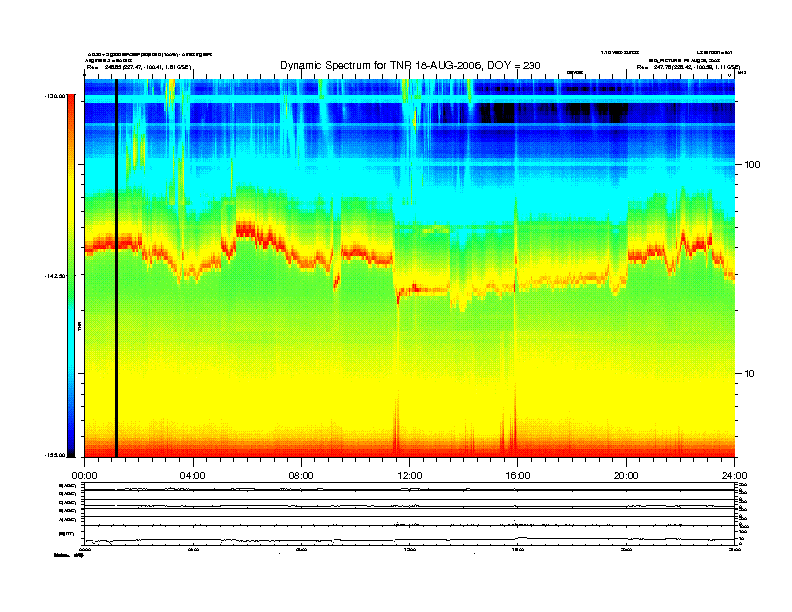Click the 16:00 time axis label
This screenshot has height=612, width=792.
pos(518,476)
